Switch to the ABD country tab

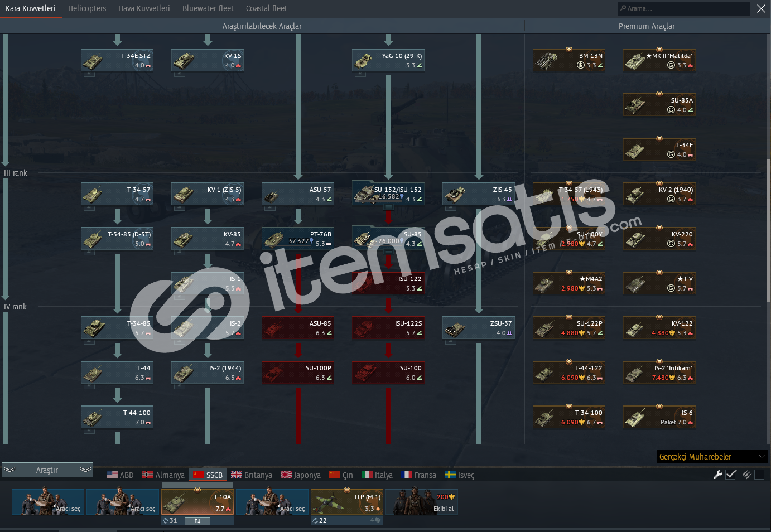tap(120, 475)
